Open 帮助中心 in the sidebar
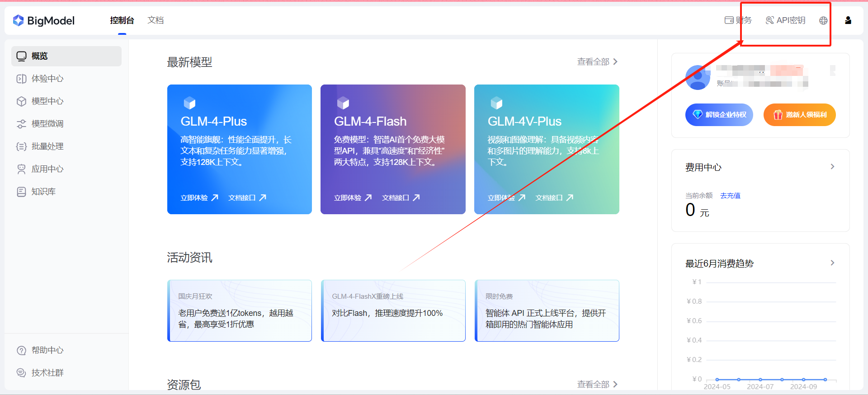The width and height of the screenshot is (868, 395). [x=66, y=350]
